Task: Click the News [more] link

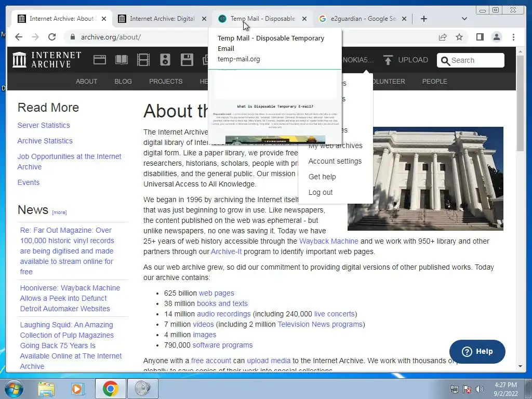Action: pos(59,212)
